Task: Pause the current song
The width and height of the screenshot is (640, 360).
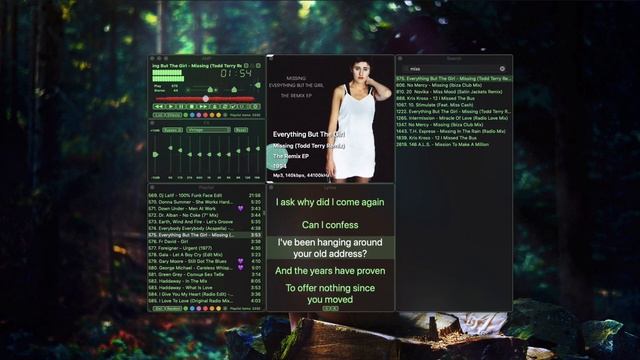Action: click(180, 107)
